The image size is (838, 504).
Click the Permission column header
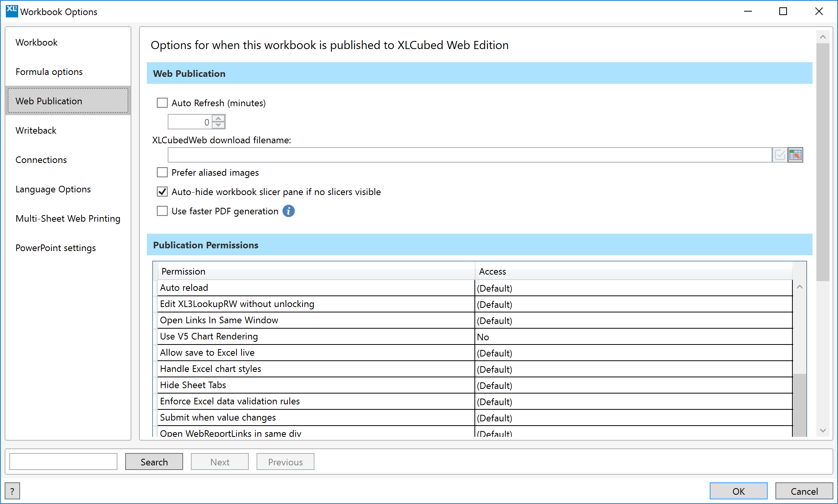316,271
